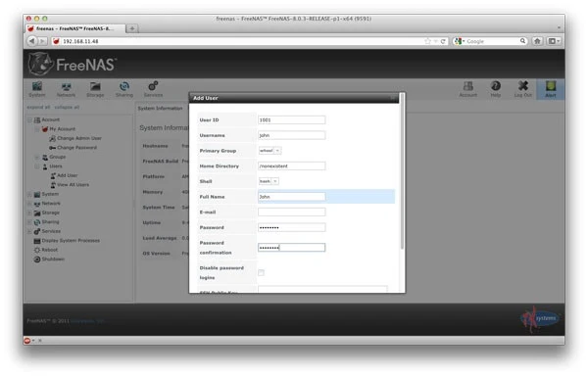Open the Storage toolbar icon
The width and height of the screenshot is (588, 377).
pyautogui.click(x=95, y=89)
